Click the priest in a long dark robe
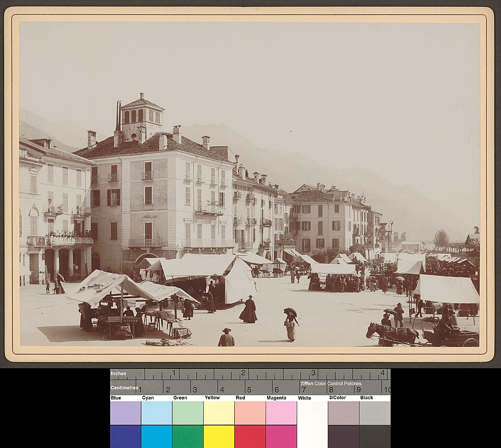Screen dimensions: 501x448 tap(248, 309)
